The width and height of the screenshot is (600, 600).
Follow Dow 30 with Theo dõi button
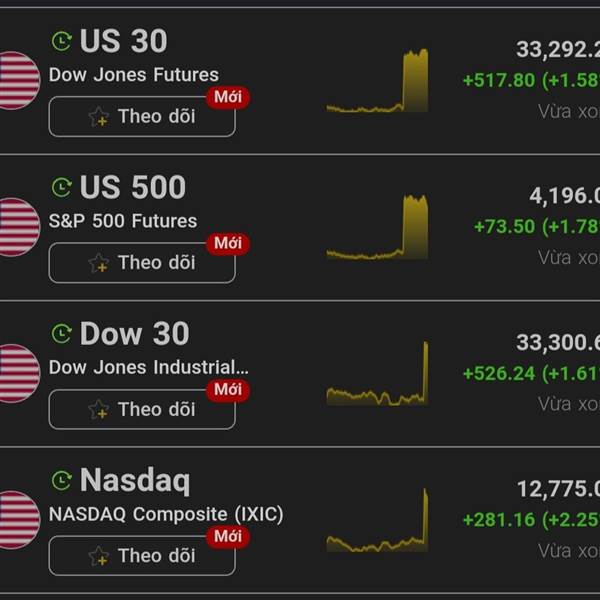coord(142,409)
